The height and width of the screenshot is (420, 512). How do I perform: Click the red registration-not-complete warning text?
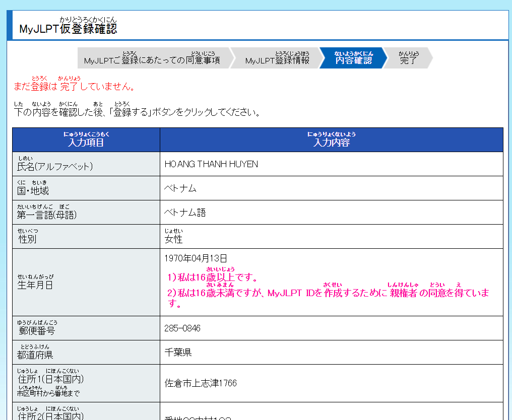(74, 87)
